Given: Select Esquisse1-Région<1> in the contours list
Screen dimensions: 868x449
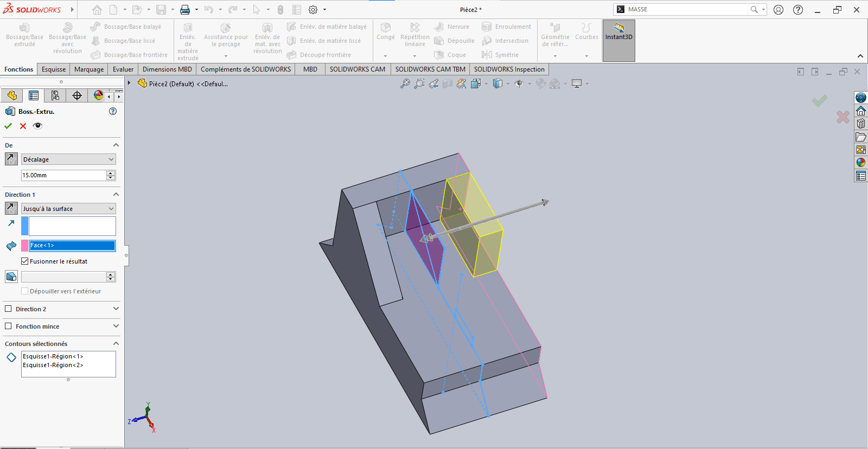Looking at the screenshot, I should coord(53,356).
